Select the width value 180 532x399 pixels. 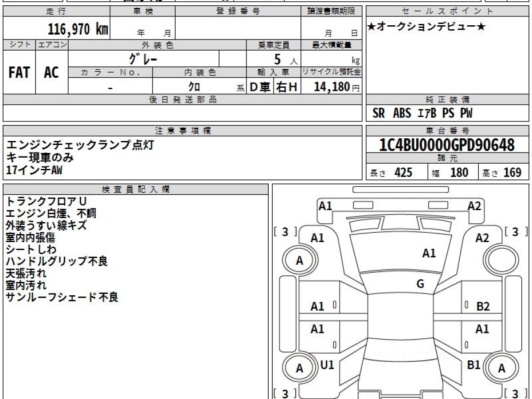click(459, 172)
